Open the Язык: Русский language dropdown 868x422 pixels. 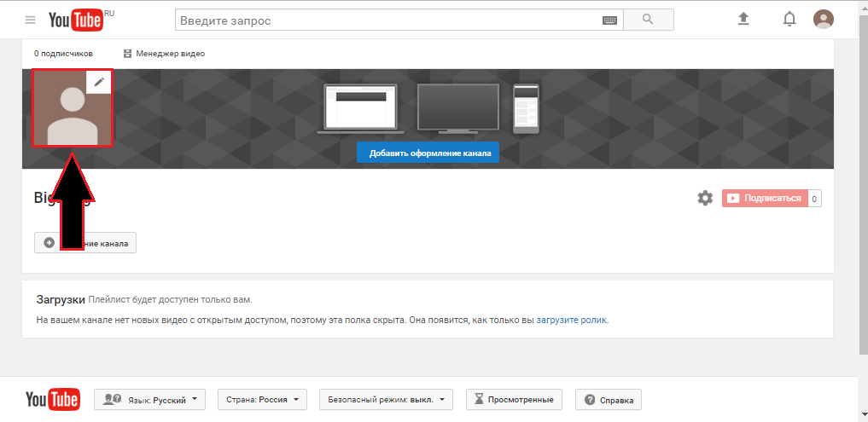pyautogui.click(x=149, y=399)
